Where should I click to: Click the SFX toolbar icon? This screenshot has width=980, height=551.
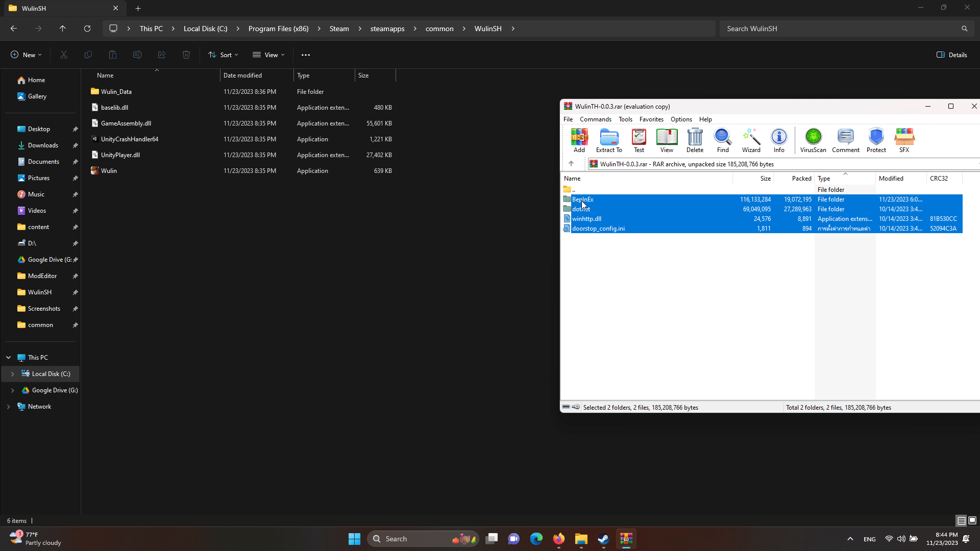pos(904,140)
